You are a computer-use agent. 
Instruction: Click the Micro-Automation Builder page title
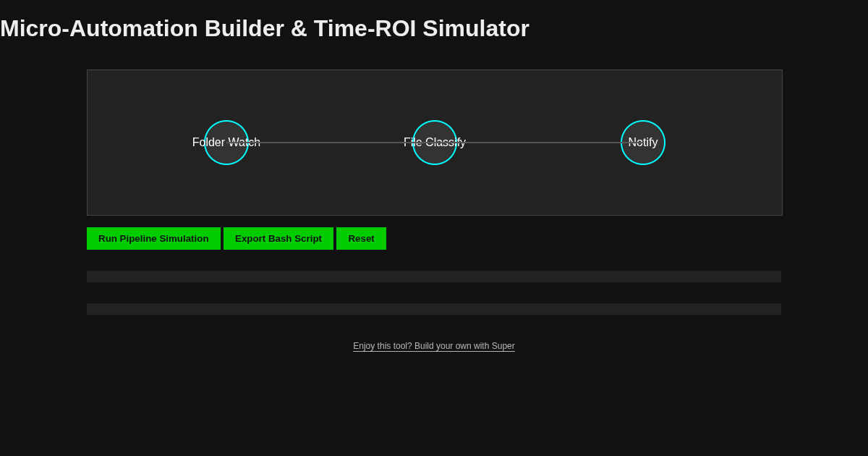[x=265, y=28]
